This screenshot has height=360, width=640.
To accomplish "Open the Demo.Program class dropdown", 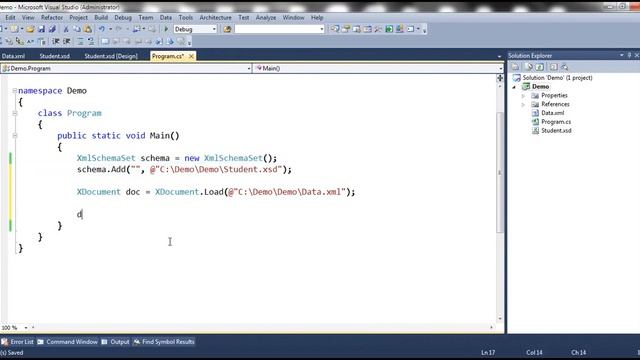I will [249, 69].
